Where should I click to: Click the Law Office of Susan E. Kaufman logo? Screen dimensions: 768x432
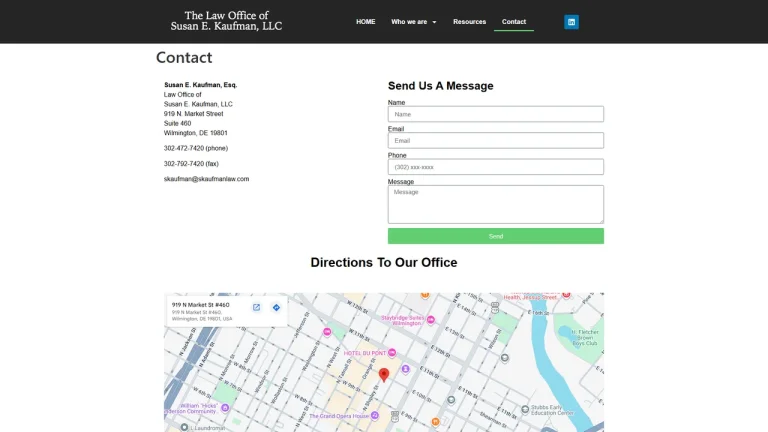226,21
